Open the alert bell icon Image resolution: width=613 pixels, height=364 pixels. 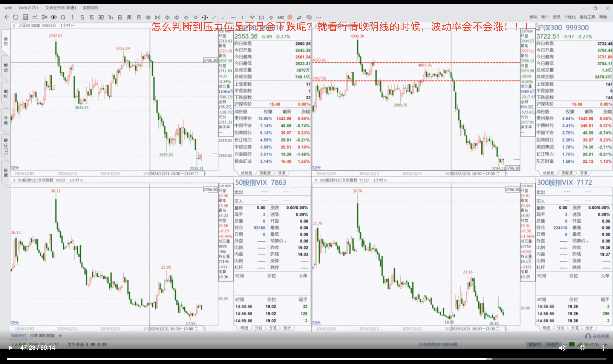click(63, 17)
